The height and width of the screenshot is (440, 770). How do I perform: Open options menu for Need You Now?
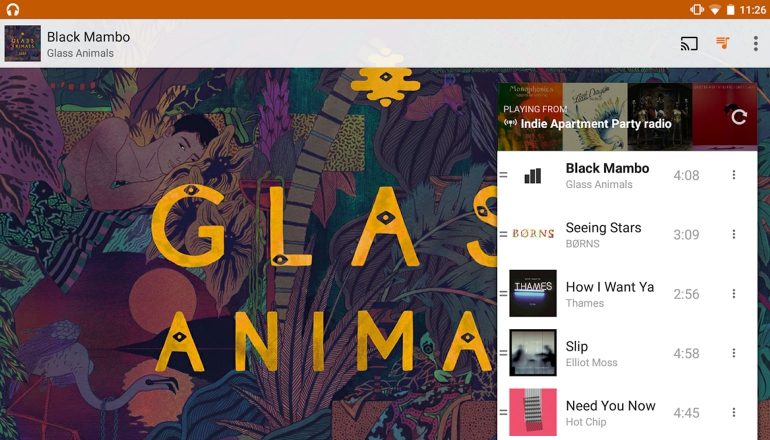click(x=734, y=412)
